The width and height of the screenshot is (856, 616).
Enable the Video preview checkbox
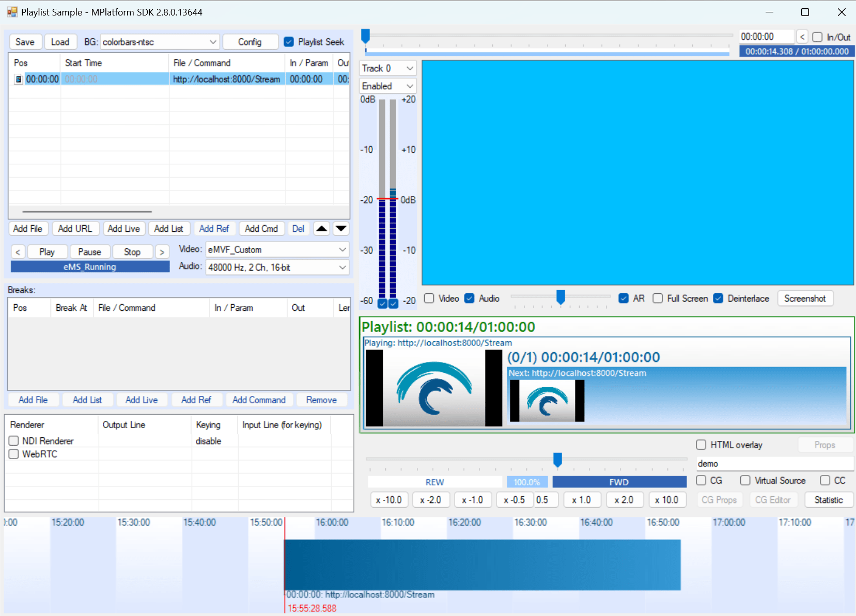pyautogui.click(x=429, y=298)
